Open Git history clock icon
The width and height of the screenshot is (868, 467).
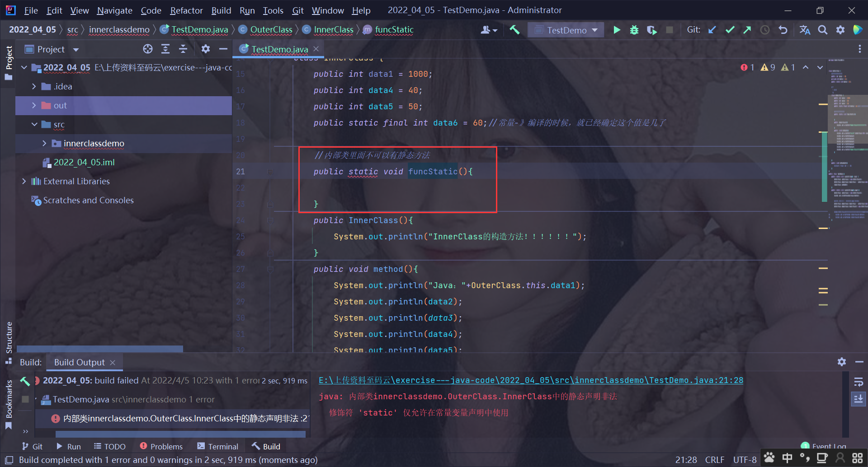pyautogui.click(x=765, y=30)
